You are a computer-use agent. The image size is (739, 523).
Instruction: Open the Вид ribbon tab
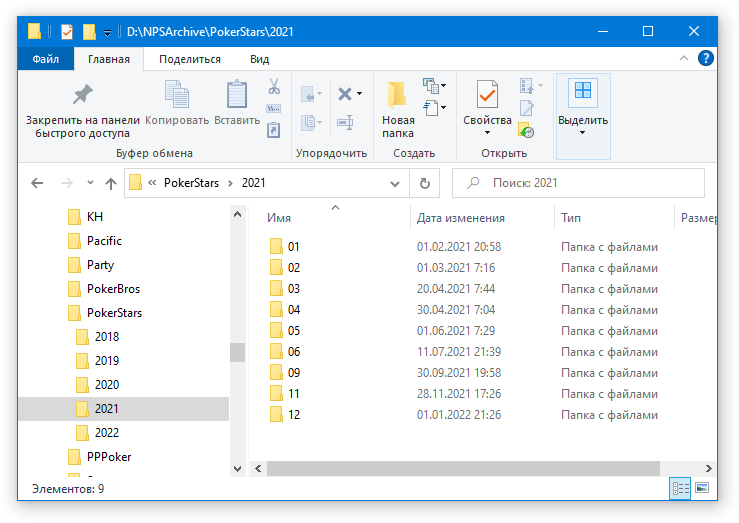click(x=259, y=59)
